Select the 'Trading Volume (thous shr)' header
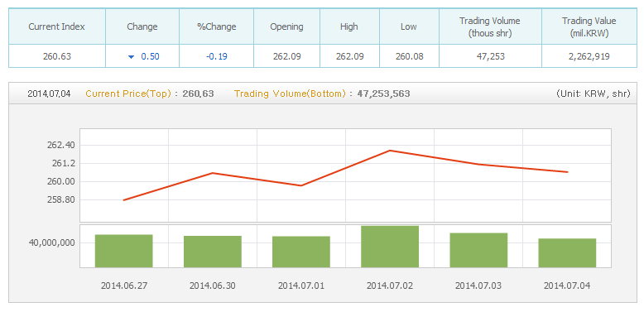Viewport: 644px width, 312px height. pyautogui.click(x=490, y=26)
